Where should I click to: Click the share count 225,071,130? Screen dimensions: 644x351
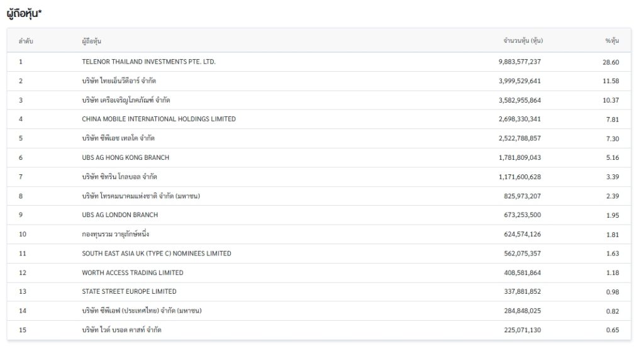(x=523, y=330)
